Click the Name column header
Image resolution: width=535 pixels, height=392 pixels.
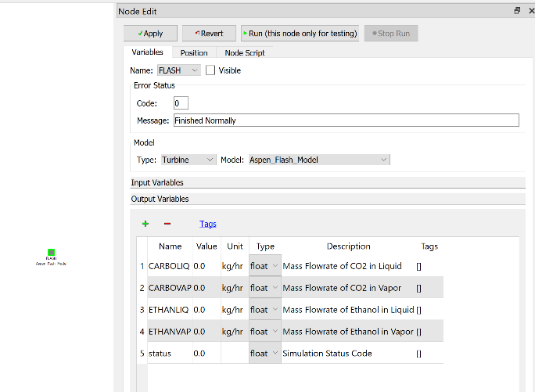click(x=170, y=246)
